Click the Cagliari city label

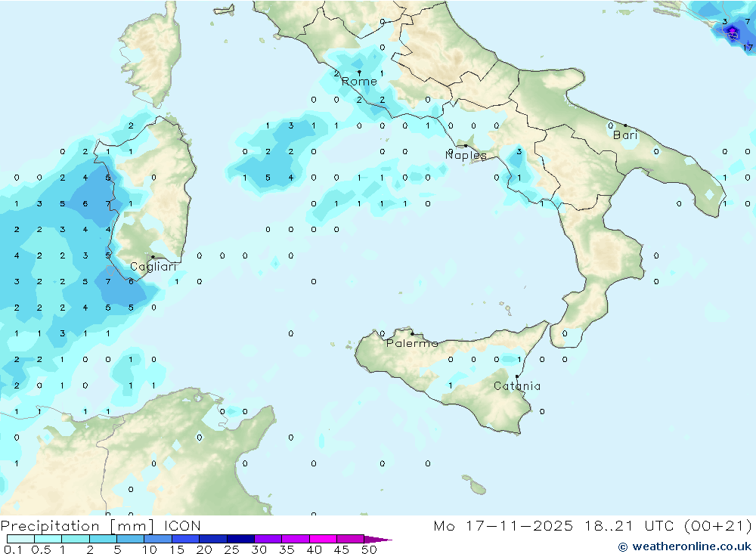point(153,267)
